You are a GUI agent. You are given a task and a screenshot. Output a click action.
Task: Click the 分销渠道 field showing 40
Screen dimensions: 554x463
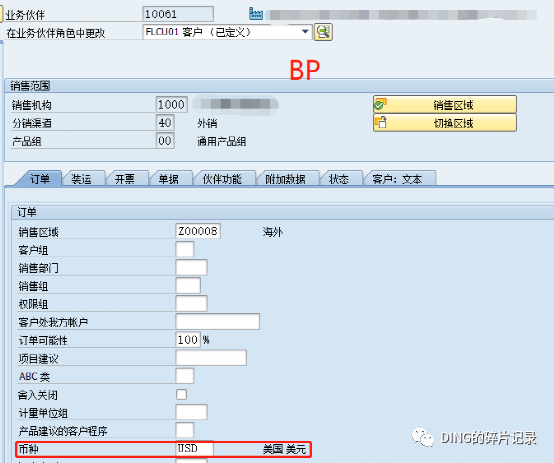pos(165,123)
